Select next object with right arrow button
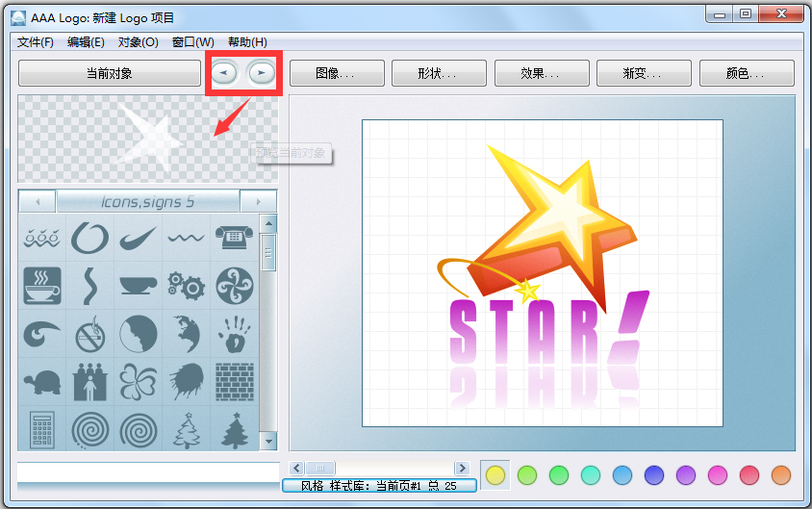The image size is (812, 509). tap(261, 72)
